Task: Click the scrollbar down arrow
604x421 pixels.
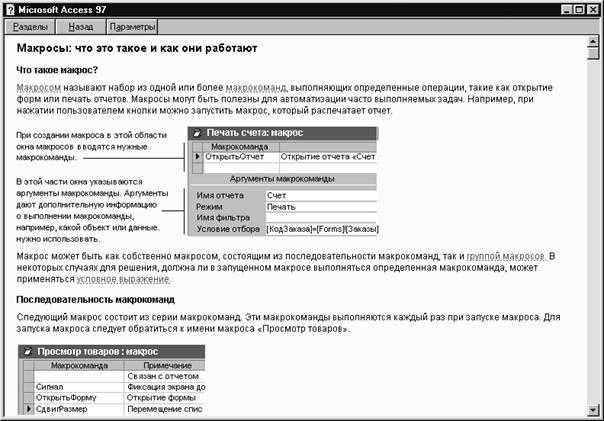Action: pos(593,410)
